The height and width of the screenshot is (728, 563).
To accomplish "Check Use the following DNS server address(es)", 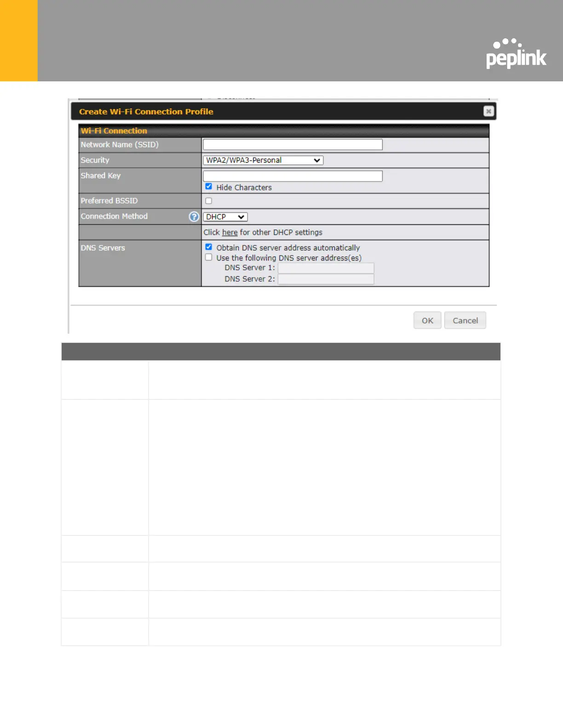I will pyautogui.click(x=209, y=257).
